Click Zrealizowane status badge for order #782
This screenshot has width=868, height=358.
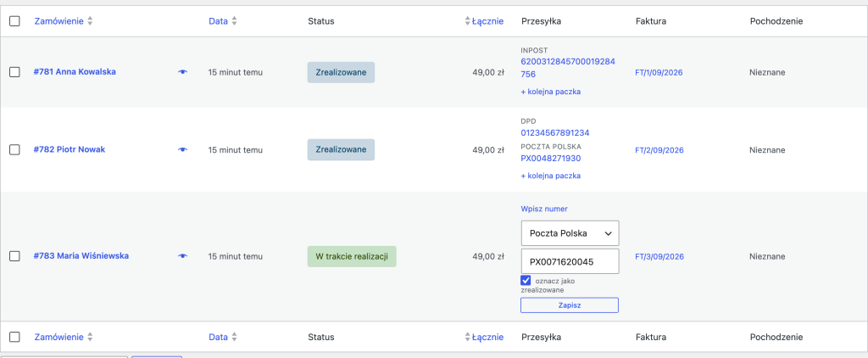tap(341, 149)
